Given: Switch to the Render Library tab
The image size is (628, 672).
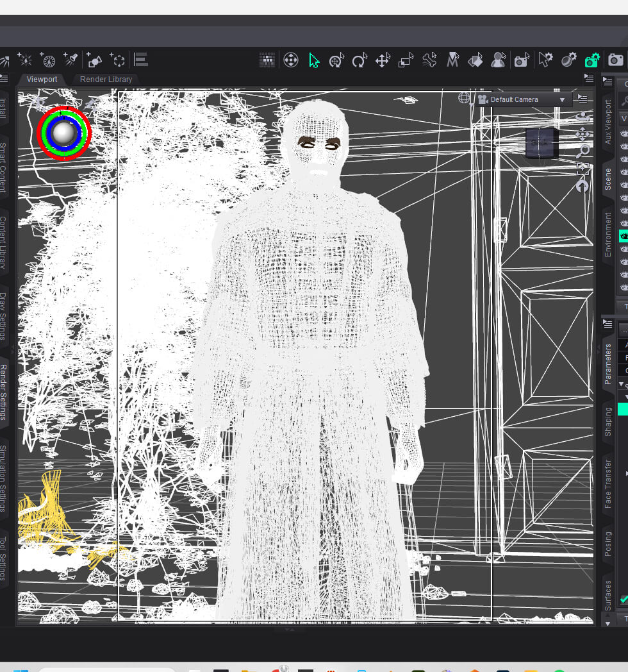Looking at the screenshot, I should (106, 80).
